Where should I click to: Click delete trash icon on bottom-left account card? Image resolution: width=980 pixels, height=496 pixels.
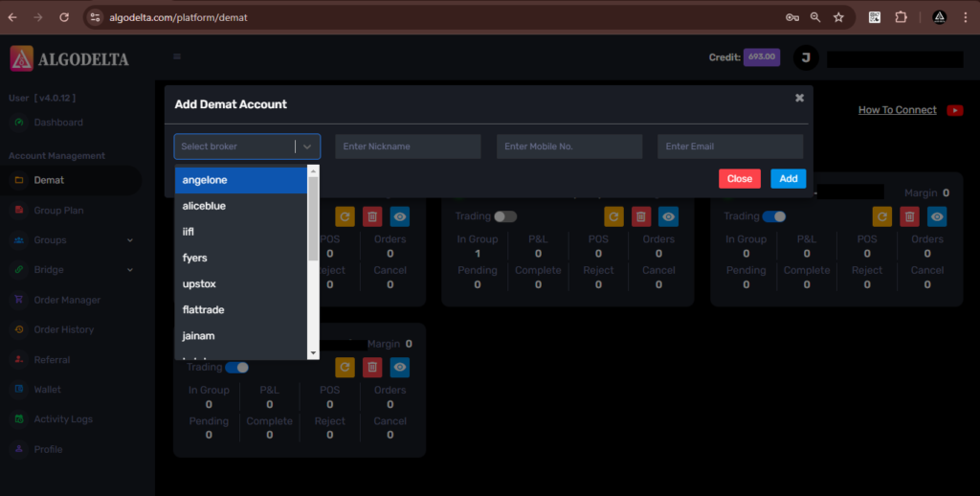pyautogui.click(x=372, y=367)
